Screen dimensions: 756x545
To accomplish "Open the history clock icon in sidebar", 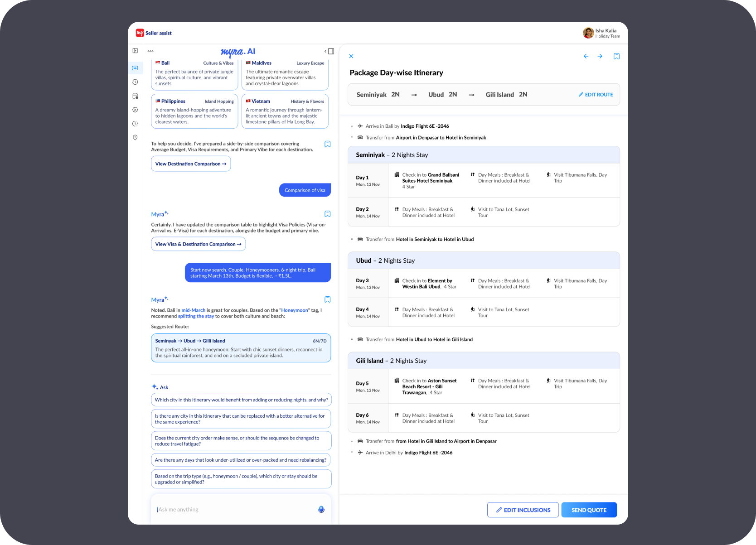I will pos(135,82).
